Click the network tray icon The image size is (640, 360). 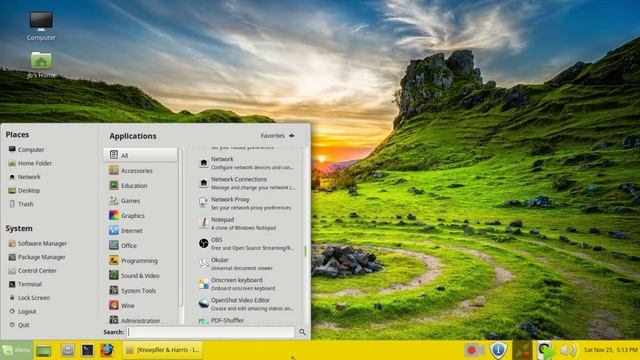(522, 350)
